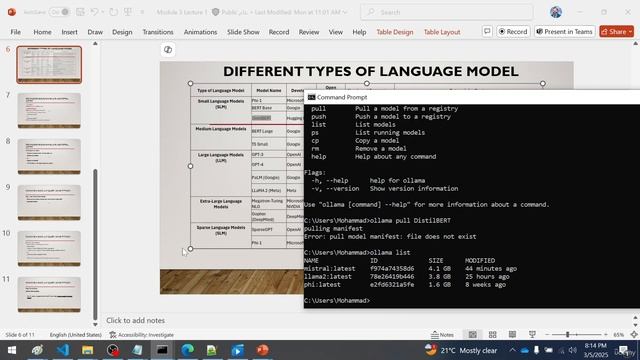Switch to the Draw tab

(95, 32)
